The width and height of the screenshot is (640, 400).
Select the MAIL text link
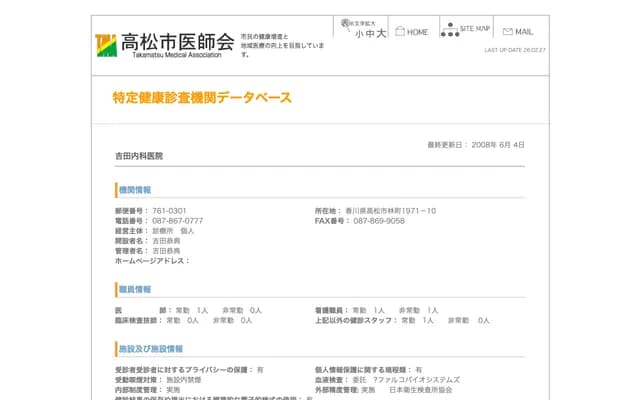(524, 32)
